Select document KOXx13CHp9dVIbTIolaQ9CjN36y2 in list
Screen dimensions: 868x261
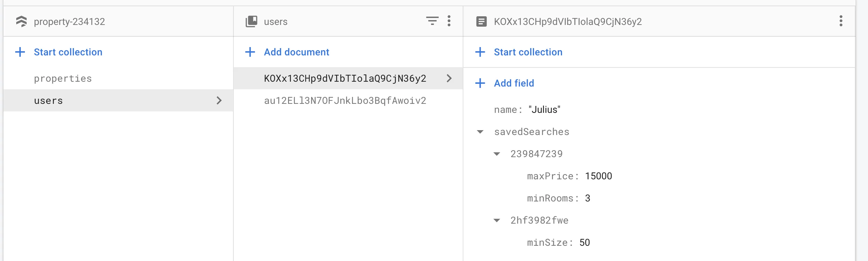click(345, 79)
